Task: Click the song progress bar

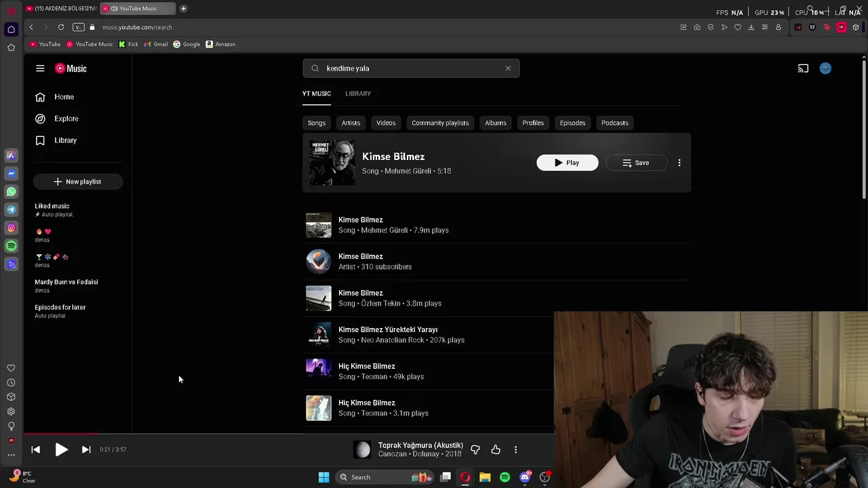Action: [289, 434]
